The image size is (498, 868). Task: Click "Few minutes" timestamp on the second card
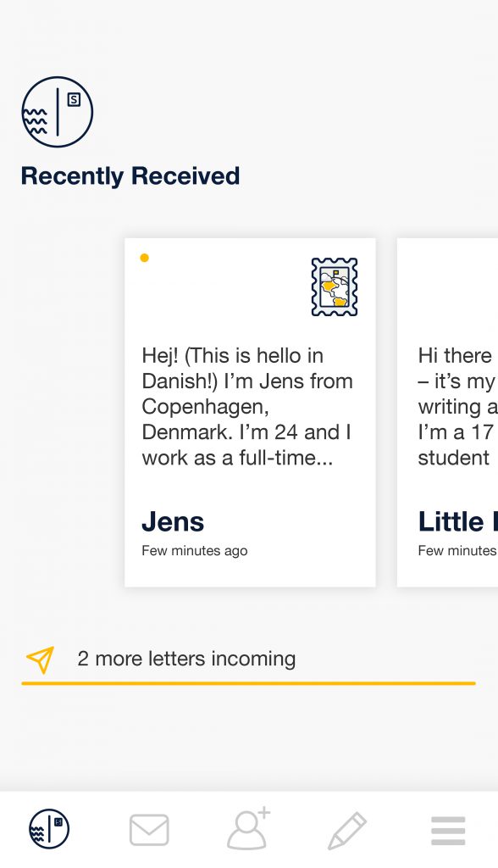457,550
